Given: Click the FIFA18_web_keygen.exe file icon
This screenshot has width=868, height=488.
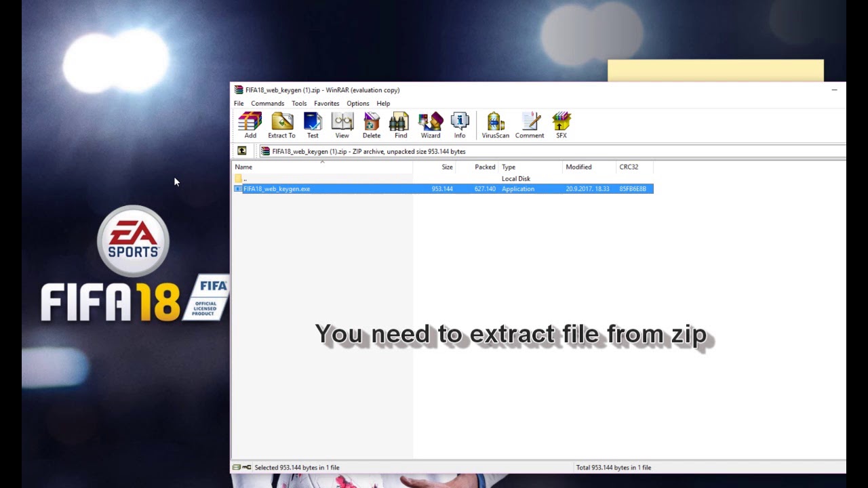Looking at the screenshot, I should [x=238, y=189].
